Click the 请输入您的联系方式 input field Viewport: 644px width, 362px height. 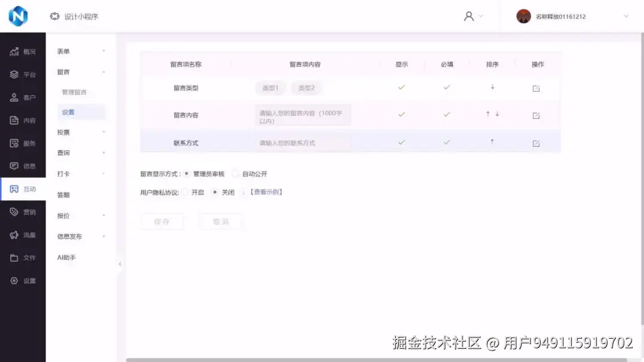click(303, 143)
